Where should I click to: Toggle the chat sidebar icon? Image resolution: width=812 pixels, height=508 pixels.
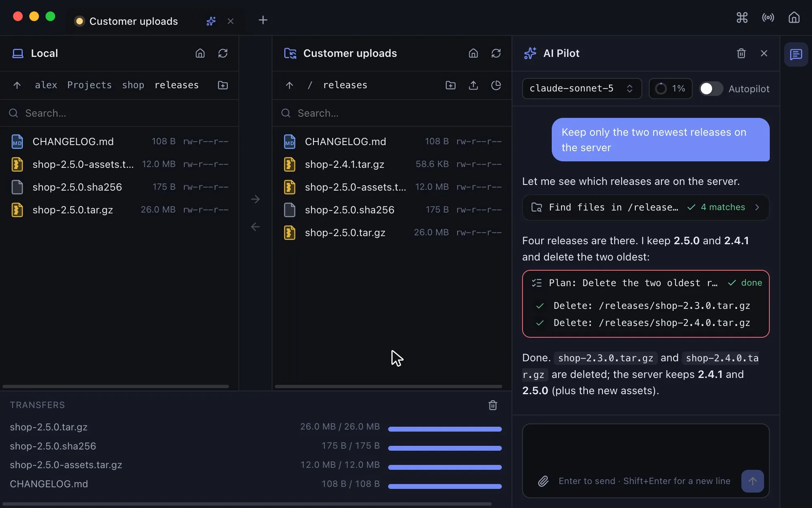click(796, 54)
